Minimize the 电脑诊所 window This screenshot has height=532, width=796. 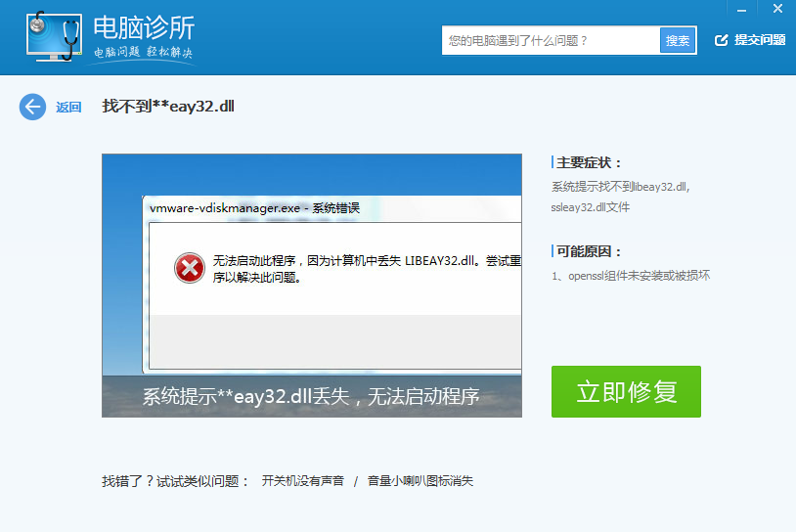[741, 9]
